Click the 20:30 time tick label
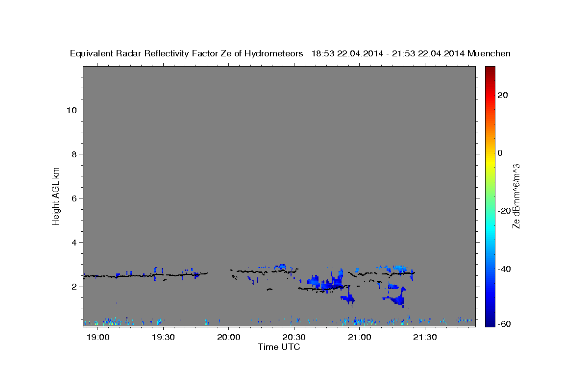 (x=294, y=338)
